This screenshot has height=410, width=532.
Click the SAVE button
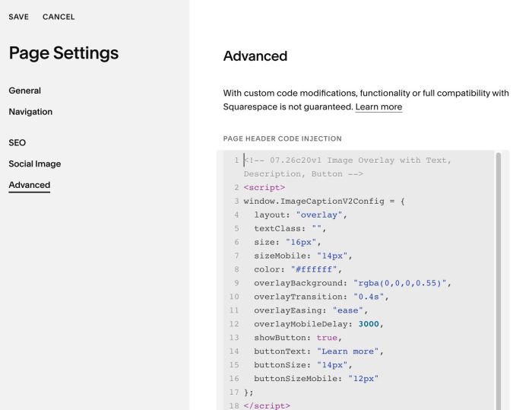[x=19, y=17]
